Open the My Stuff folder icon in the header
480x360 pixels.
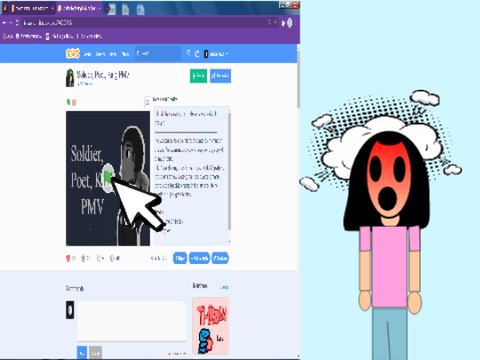(197, 54)
